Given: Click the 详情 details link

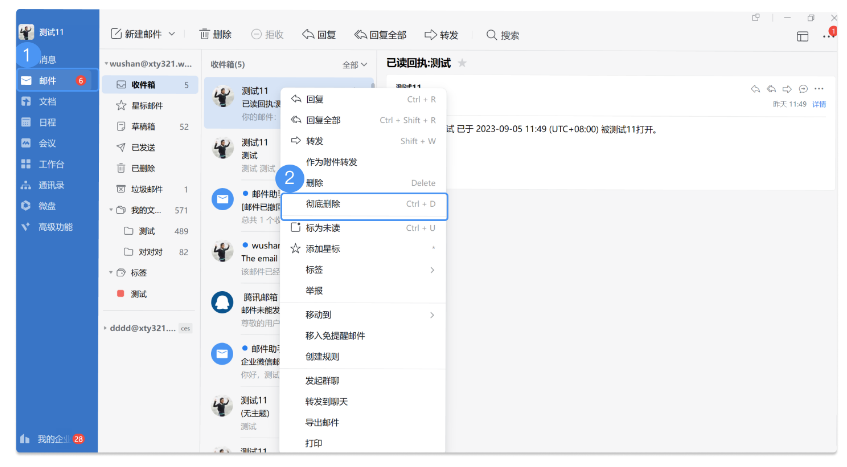Looking at the screenshot, I should (x=819, y=104).
